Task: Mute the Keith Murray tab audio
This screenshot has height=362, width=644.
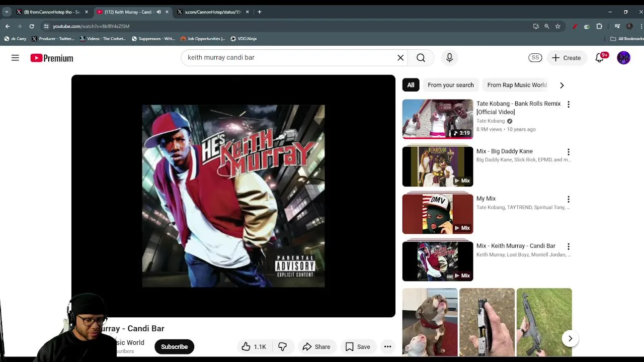Action: pos(158,12)
